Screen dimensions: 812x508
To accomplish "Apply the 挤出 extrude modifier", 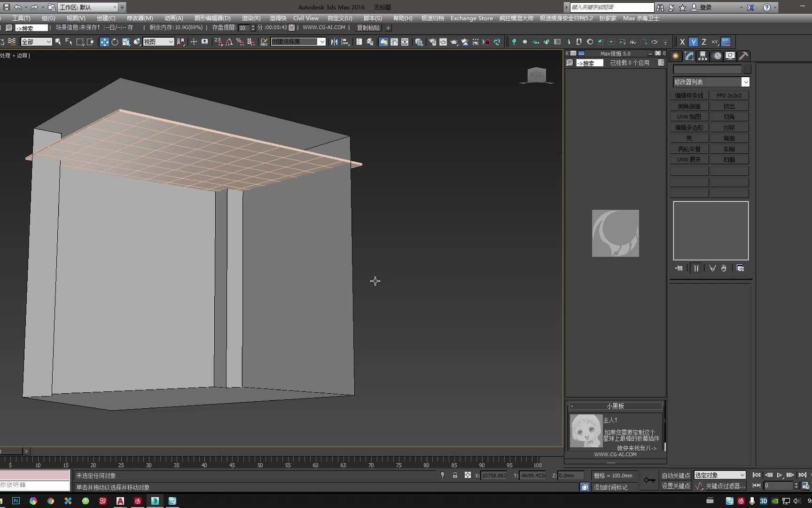I will pyautogui.click(x=729, y=106).
